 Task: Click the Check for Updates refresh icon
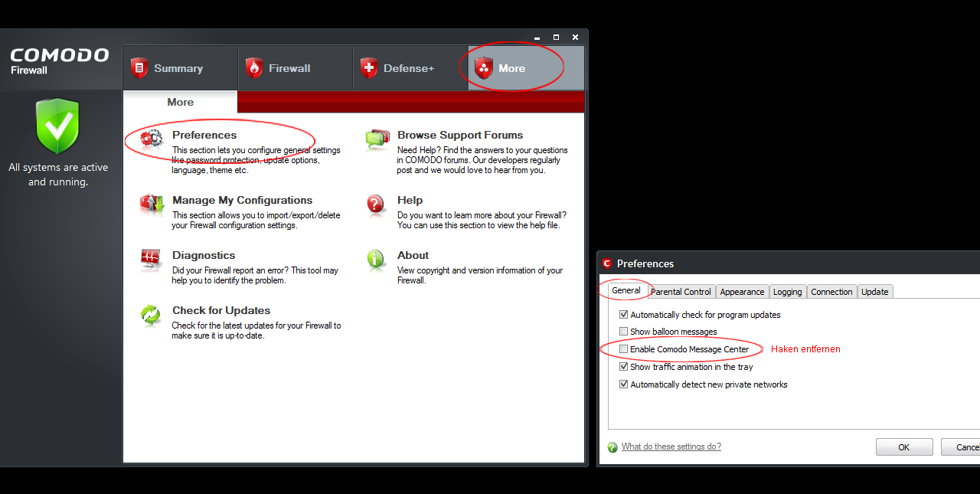coord(151,316)
